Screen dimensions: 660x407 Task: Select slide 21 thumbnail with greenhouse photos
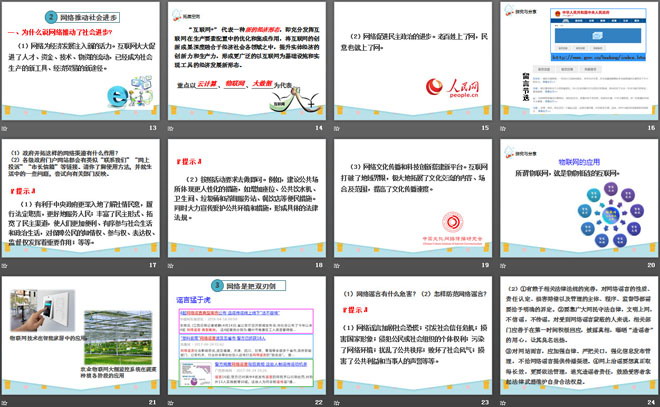[81, 335]
